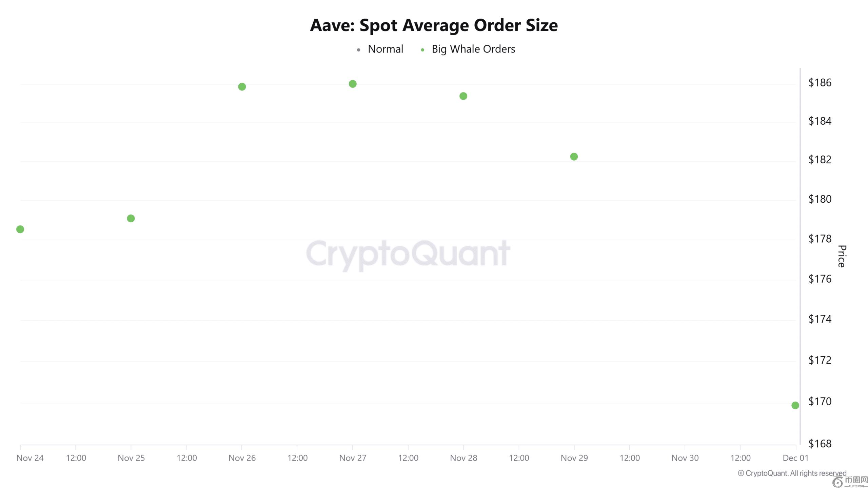Click the Nov 27 green data point
The width and height of the screenshot is (868, 488).
pyautogui.click(x=353, y=84)
